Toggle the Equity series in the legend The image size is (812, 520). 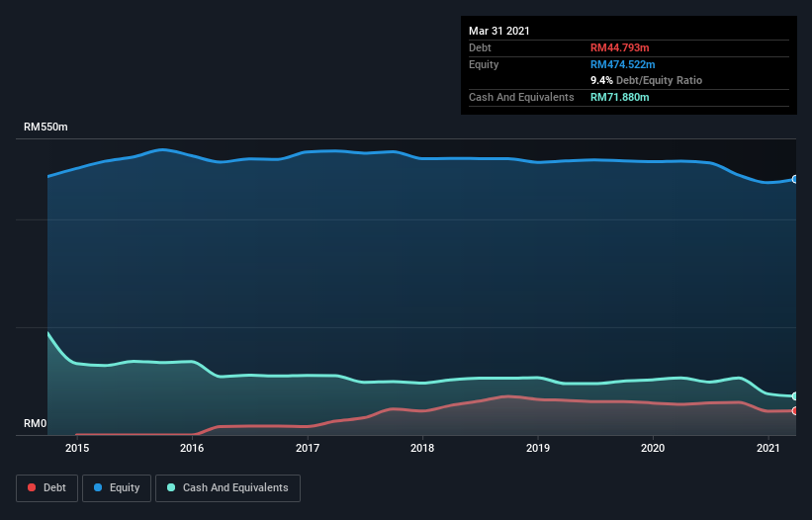pyautogui.click(x=117, y=488)
